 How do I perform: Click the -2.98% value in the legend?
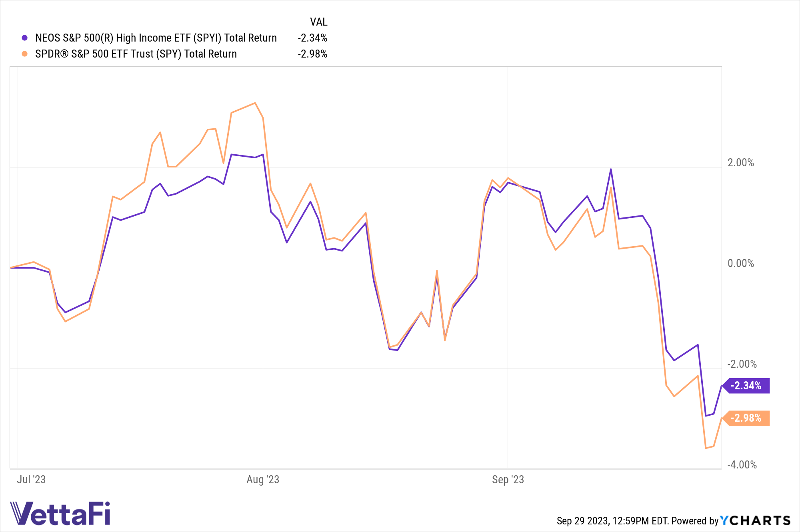point(312,54)
